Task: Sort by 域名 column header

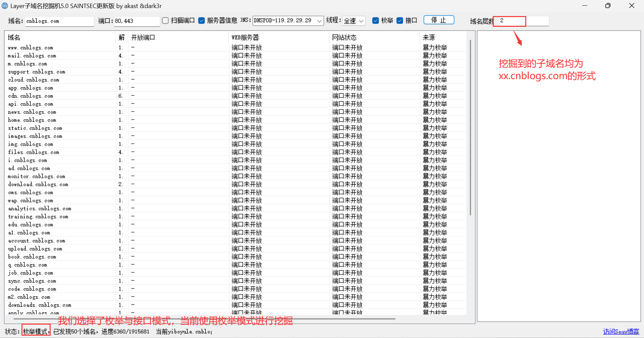Action: click(60, 37)
